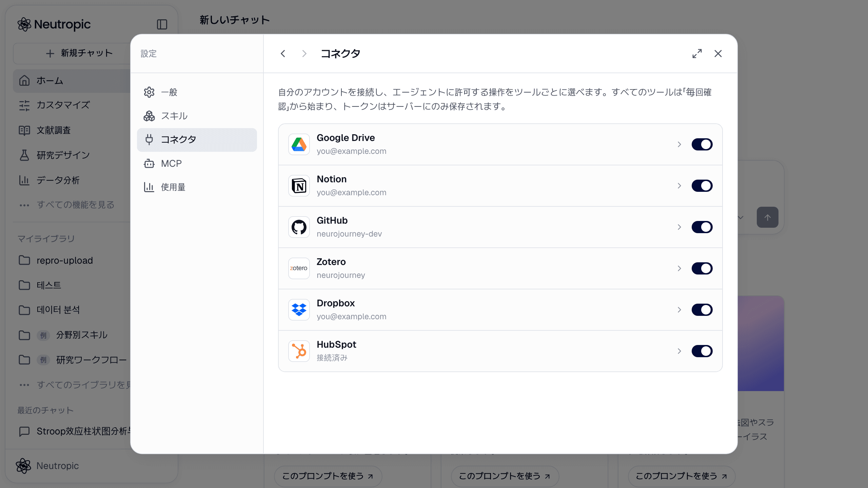Turn off the Notion connector
The height and width of the screenshot is (488, 868).
(702, 186)
